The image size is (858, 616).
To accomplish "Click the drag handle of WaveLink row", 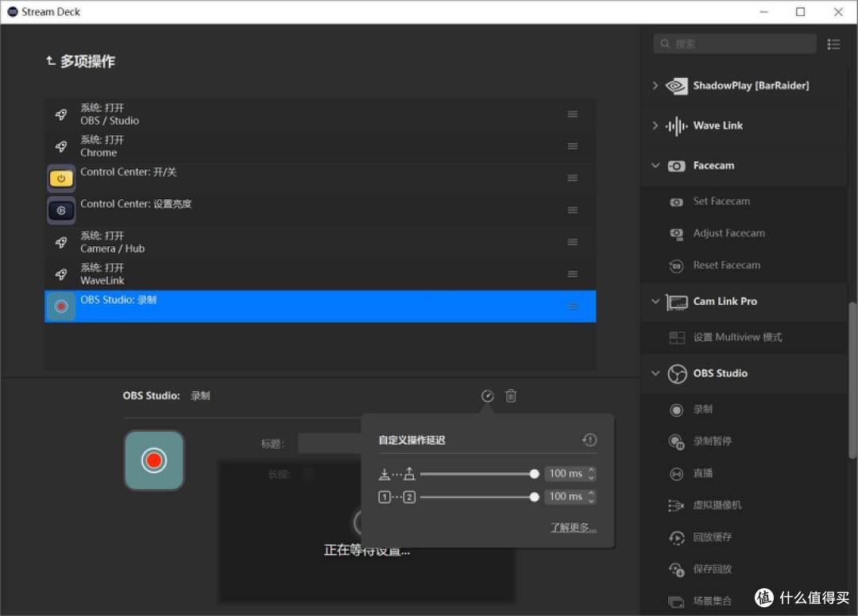I will pos(572,274).
